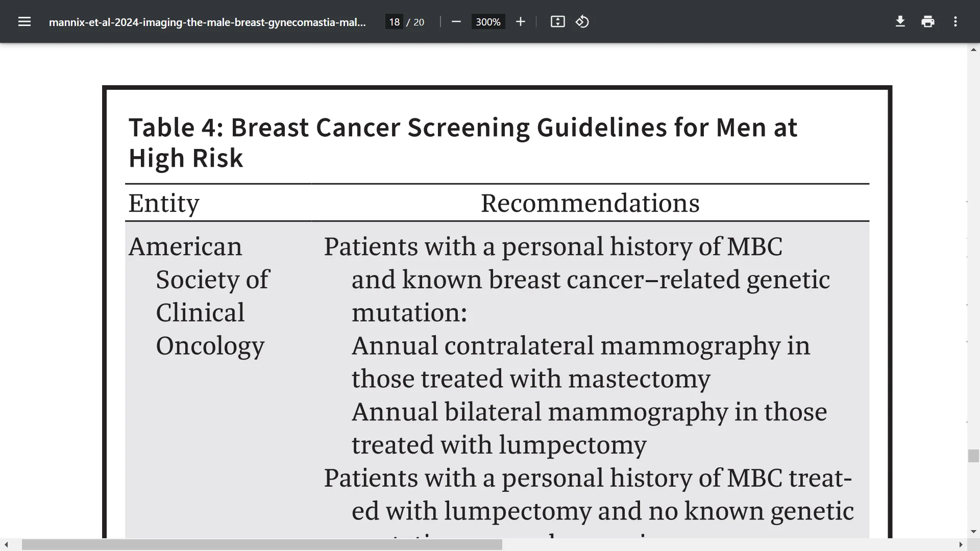The width and height of the screenshot is (980, 551).
Task: Click 'treated with lumpectomy' line
Action: (499, 445)
